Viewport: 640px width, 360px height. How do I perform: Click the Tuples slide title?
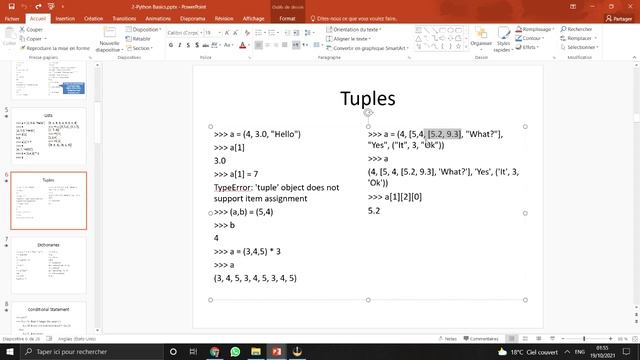pos(368,98)
